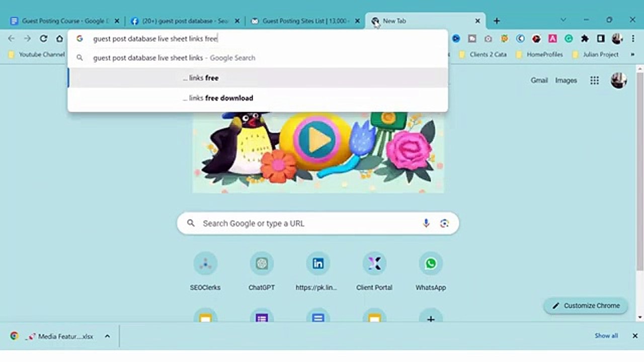Click the orange sun-shaped extension icon
The width and height of the screenshot is (644, 362).
click(504, 38)
